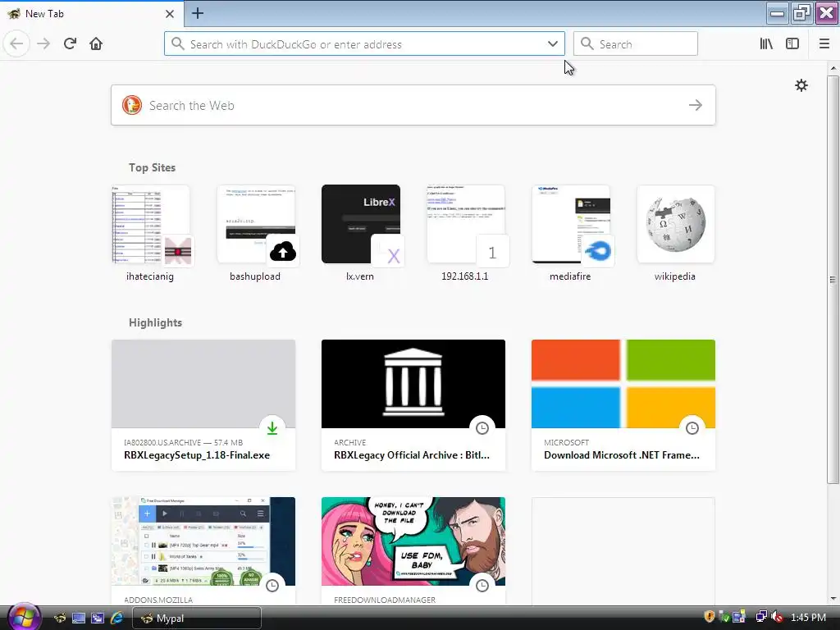Open the home page via house icon
Viewport: 840px width, 630px height.
point(96,43)
